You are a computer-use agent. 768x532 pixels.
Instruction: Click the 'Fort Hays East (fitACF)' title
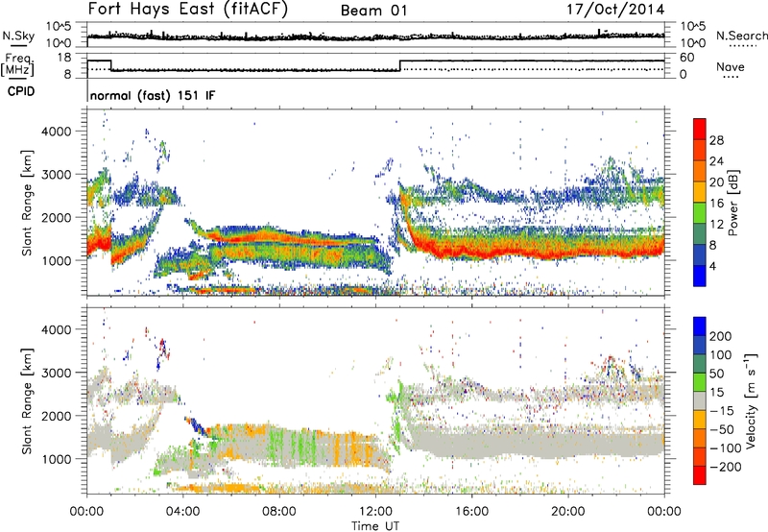tap(188, 10)
